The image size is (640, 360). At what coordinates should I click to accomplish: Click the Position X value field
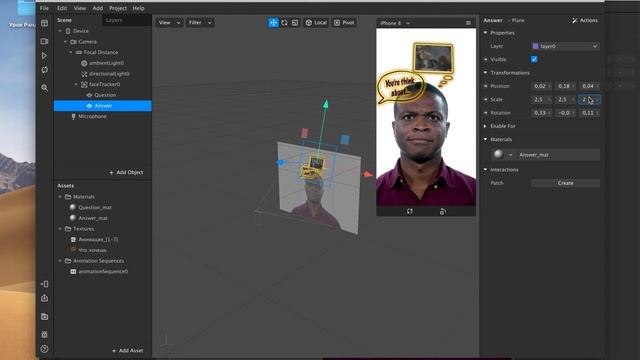coord(542,86)
